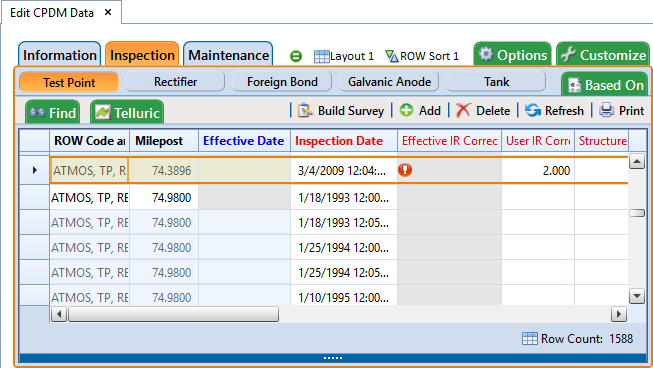Click the vertical scrollbar thumb

click(637, 213)
